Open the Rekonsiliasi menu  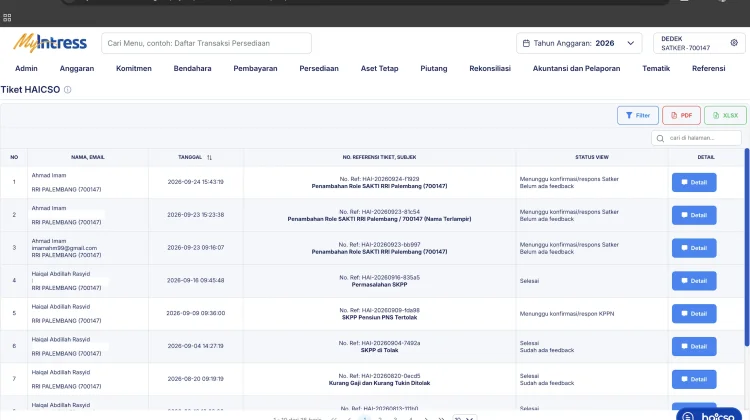(490, 68)
